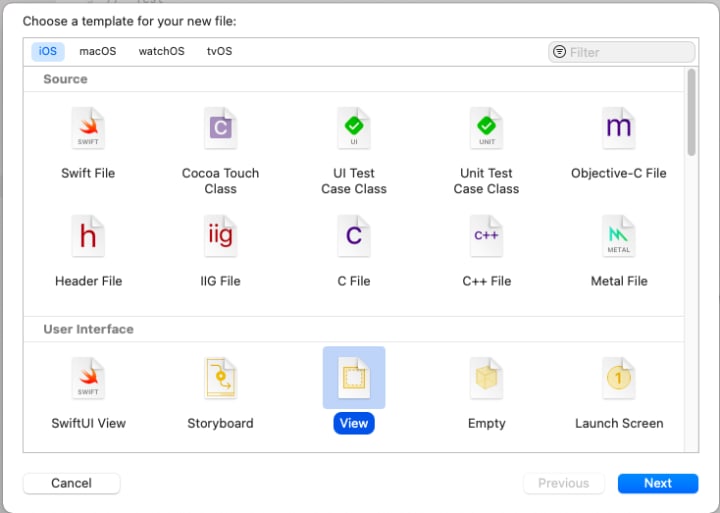Click the "Launch Screen" label
Screen dimensions: 720x513
(619, 423)
